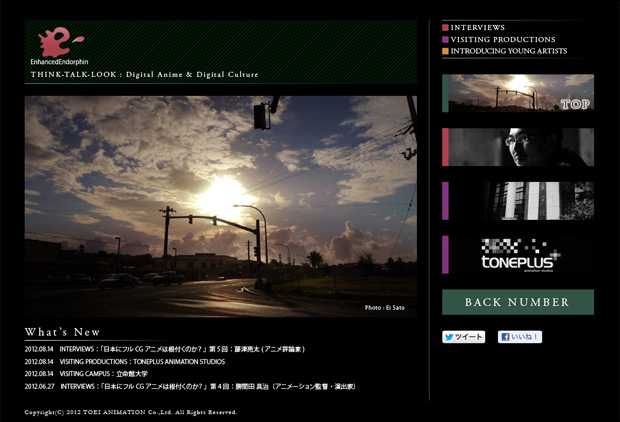Click the Twitter tweet button
This screenshot has width=620, height=422.
point(463,337)
